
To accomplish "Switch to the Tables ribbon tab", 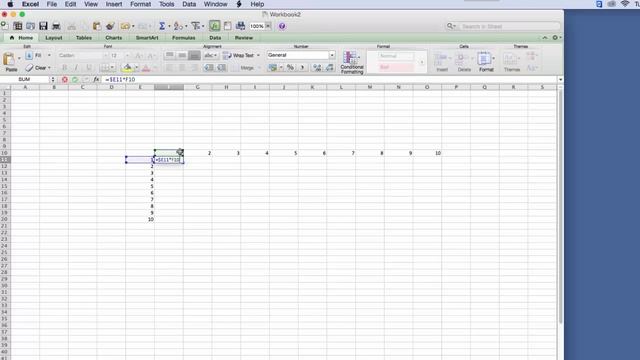I will [x=84, y=38].
